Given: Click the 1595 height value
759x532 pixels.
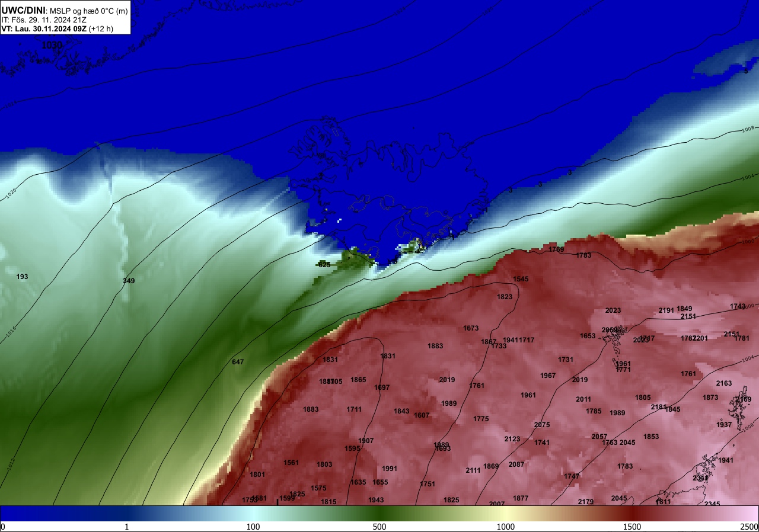Looking at the screenshot, I should (352, 448).
